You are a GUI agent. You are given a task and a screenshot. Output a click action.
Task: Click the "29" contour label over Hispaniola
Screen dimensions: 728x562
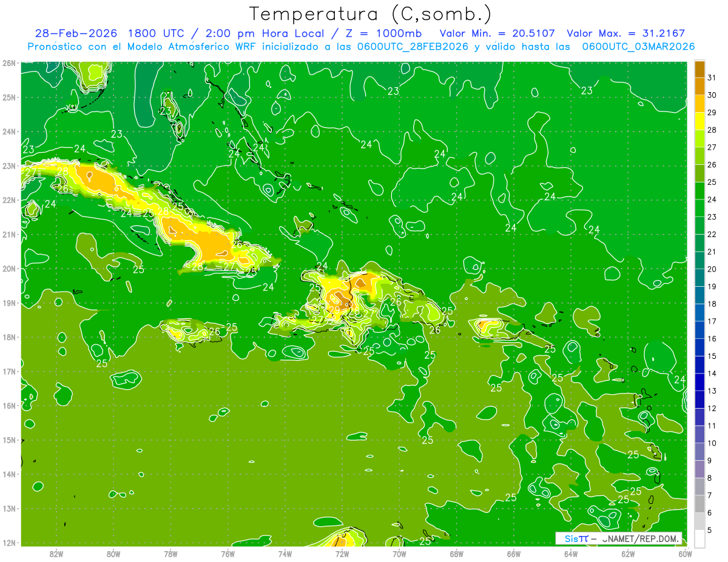tap(334, 309)
